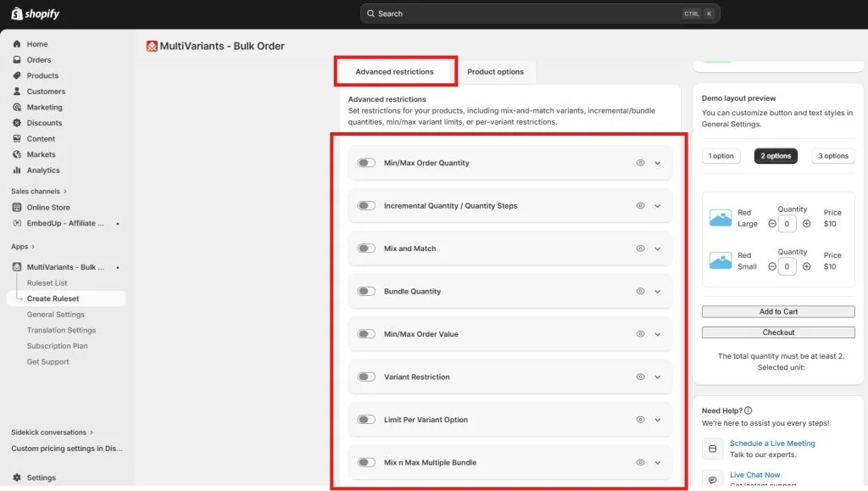Turn on the Mix and Match toggle
This screenshot has width=868, height=491.
click(x=366, y=248)
